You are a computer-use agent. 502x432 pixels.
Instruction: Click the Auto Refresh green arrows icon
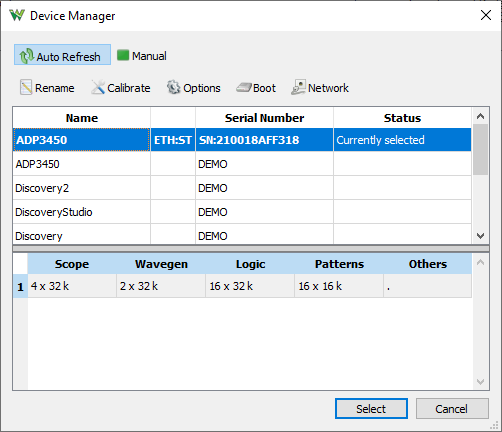click(x=26, y=56)
